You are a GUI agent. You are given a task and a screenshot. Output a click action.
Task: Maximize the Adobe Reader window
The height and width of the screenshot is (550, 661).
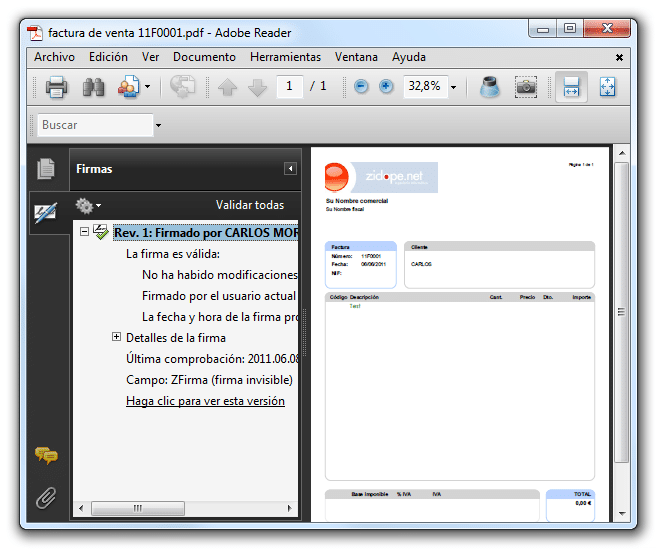(570, 29)
